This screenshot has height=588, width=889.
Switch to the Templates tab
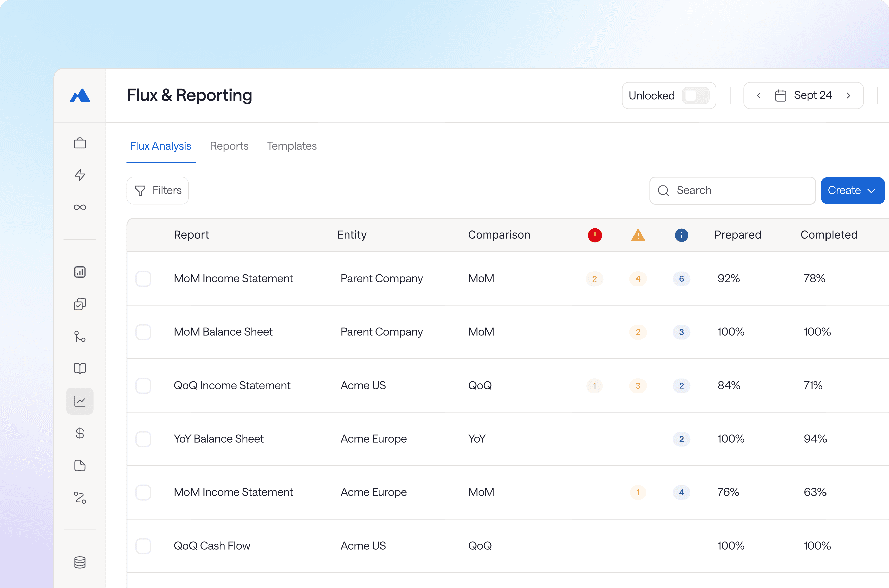tap(292, 146)
